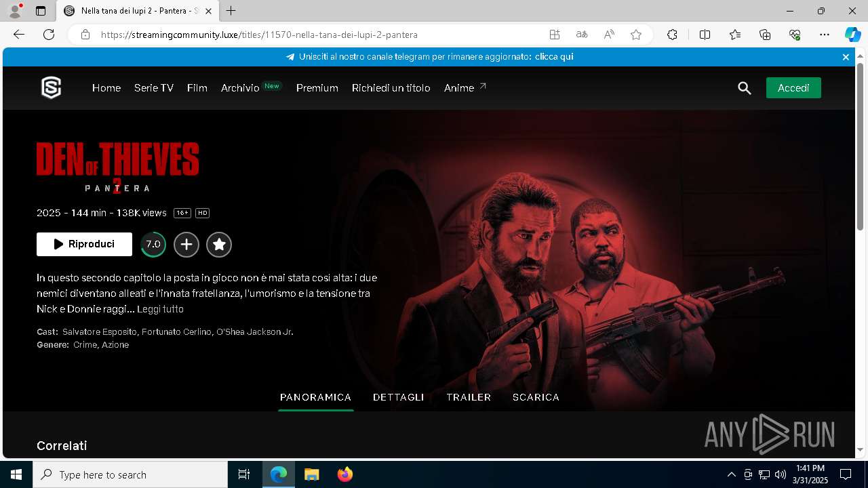Click cast name Fortunato Cerlino
The image size is (868, 488).
(x=177, y=332)
